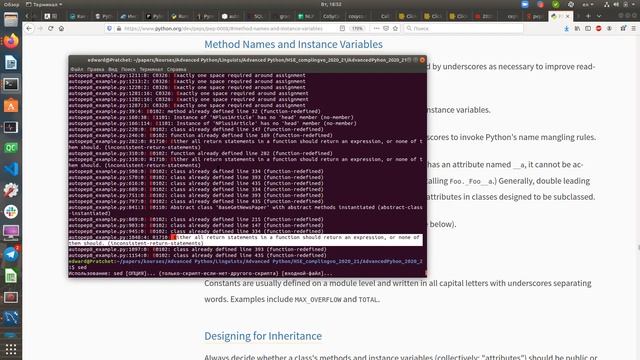The height and width of the screenshot is (360, 640).
Task: Open the Files manager in the dock
Action: pos(11,20)
